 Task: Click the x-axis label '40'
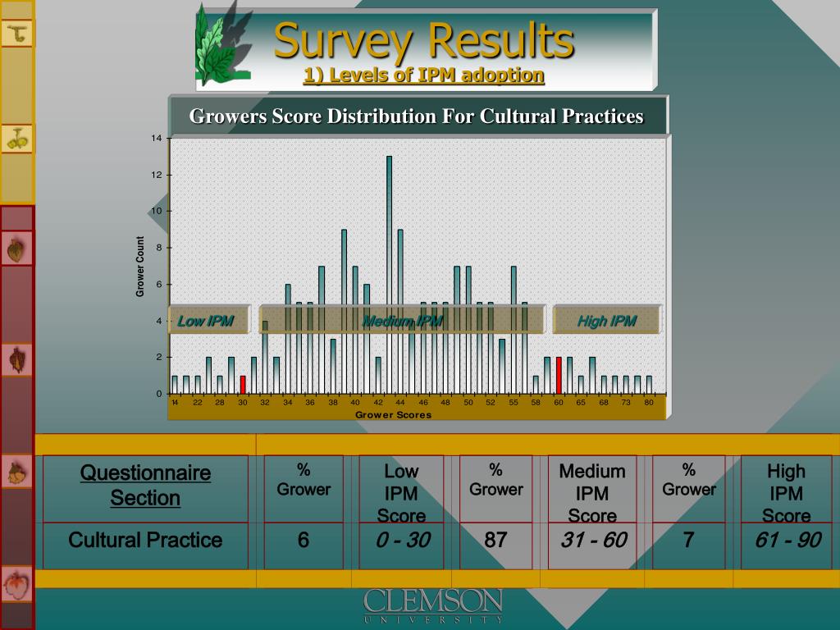coord(355,402)
